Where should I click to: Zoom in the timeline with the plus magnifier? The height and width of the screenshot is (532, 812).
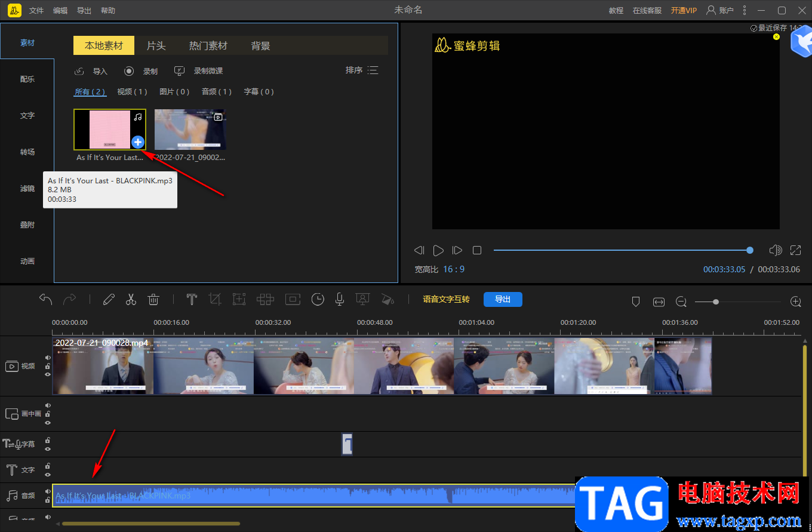pos(795,302)
